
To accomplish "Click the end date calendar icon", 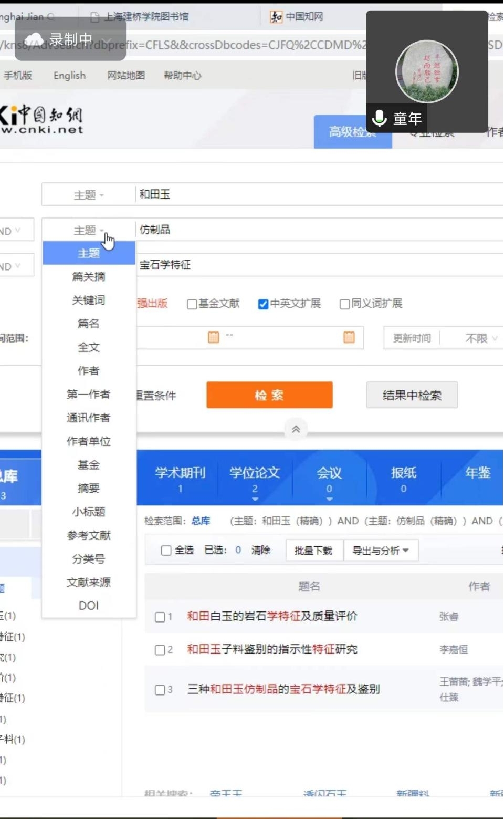I will [x=349, y=337].
